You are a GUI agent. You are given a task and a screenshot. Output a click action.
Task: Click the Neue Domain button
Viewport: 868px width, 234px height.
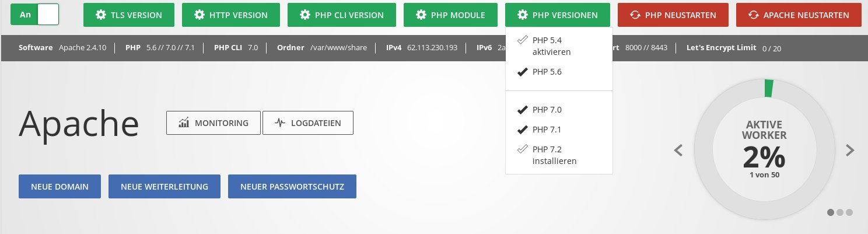(x=60, y=187)
